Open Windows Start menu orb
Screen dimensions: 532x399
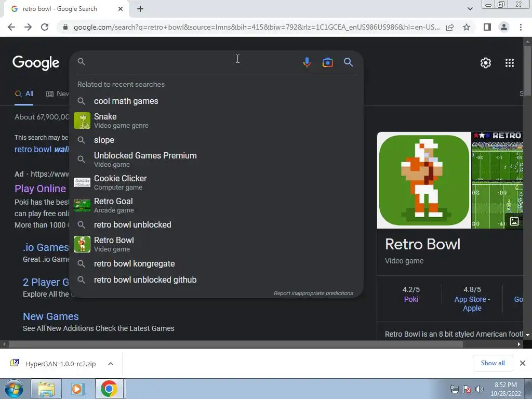click(x=14, y=389)
